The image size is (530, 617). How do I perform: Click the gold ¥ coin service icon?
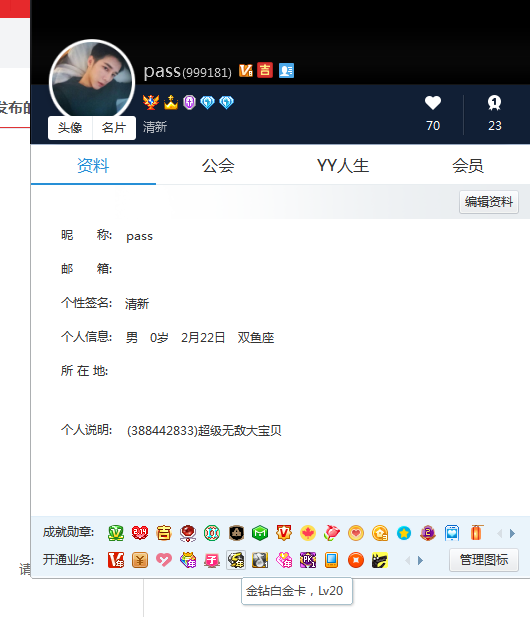140,560
